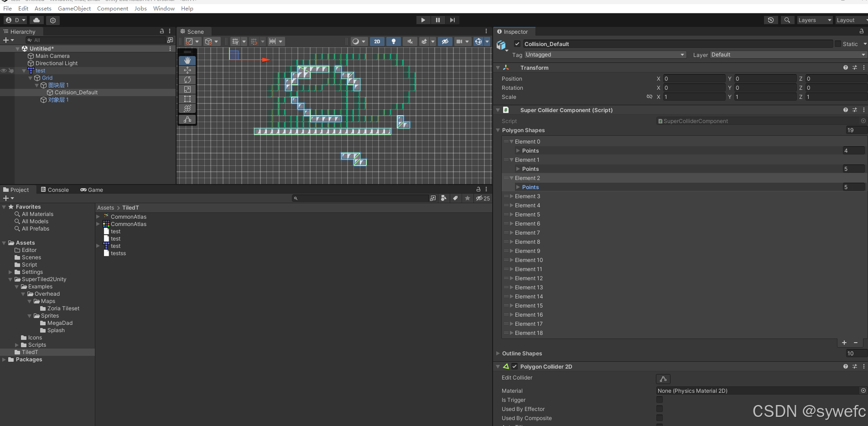Screen dimensions: 868x426
Task: Open the TiledT folder in Assets
Action: click(30, 352)
